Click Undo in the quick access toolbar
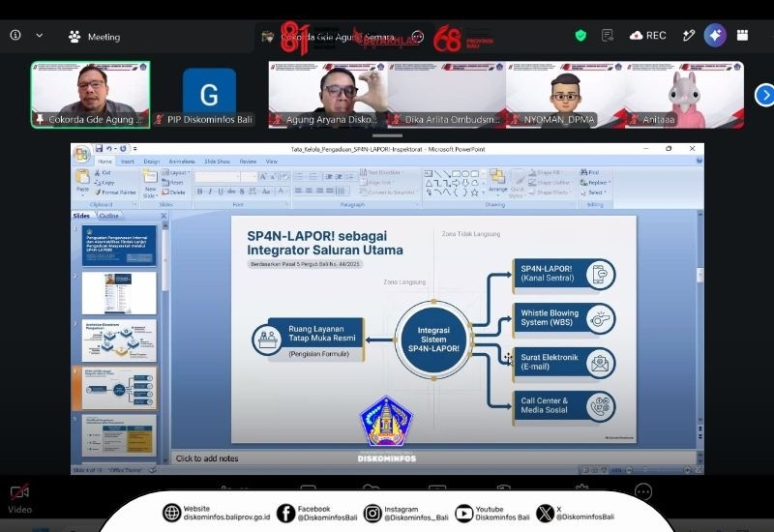The image size is (774, 532). [109, 149]
